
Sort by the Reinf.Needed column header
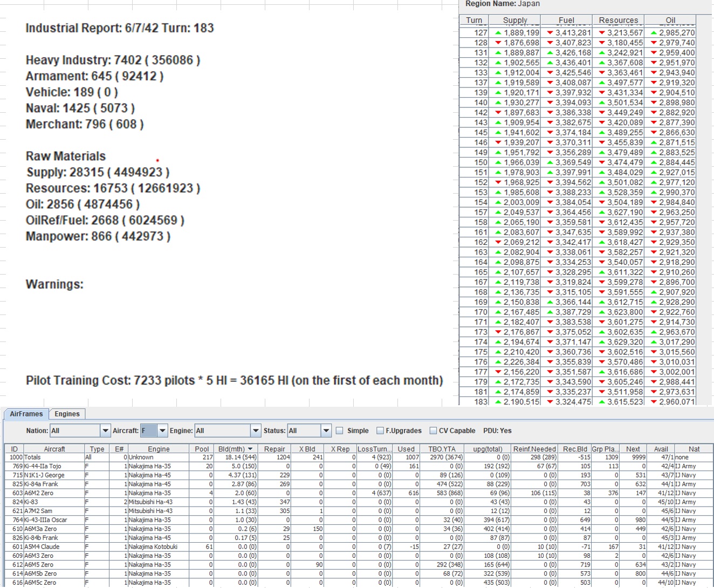pos(534,449)
